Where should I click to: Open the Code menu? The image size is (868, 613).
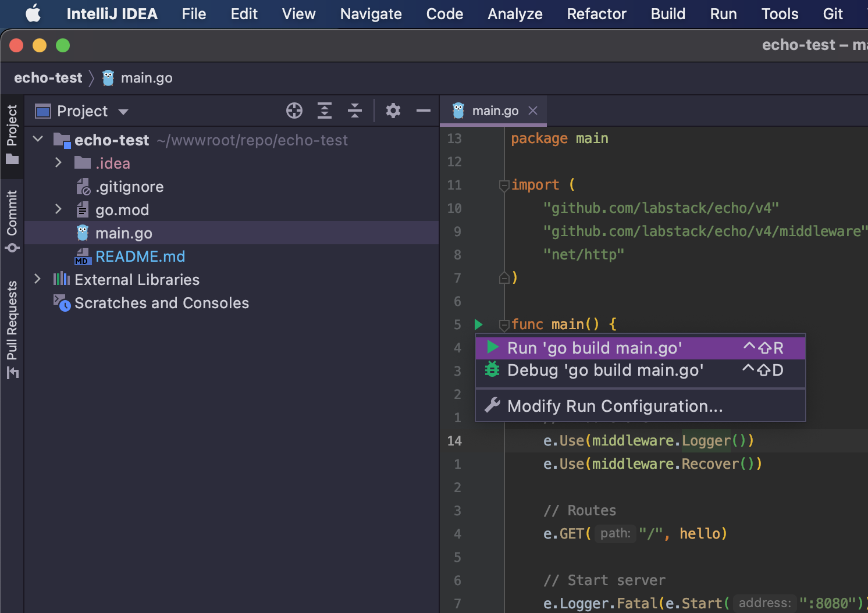tap(444, 14)
